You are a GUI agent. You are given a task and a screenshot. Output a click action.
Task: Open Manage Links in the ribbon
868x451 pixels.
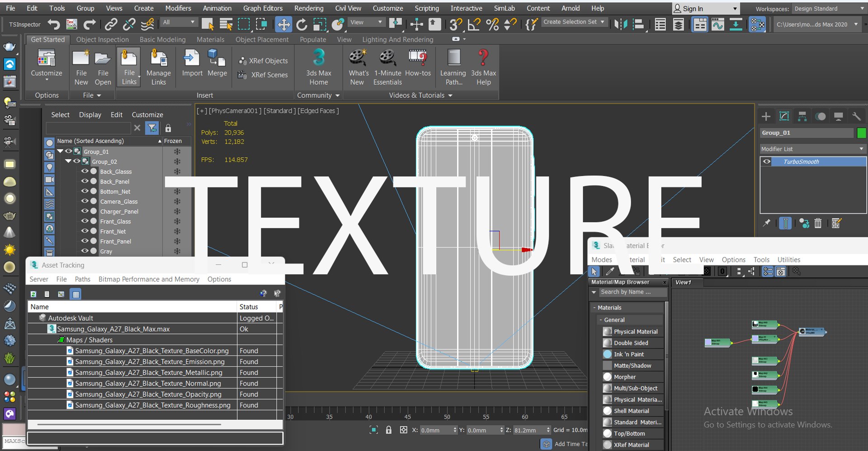pyautogui.click(x=159, y=67)
